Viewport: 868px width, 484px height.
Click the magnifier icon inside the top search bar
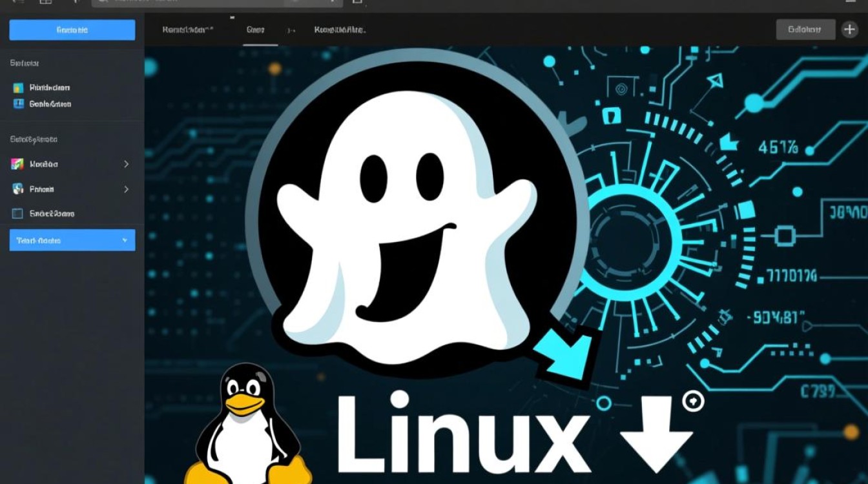coord(102,3)
